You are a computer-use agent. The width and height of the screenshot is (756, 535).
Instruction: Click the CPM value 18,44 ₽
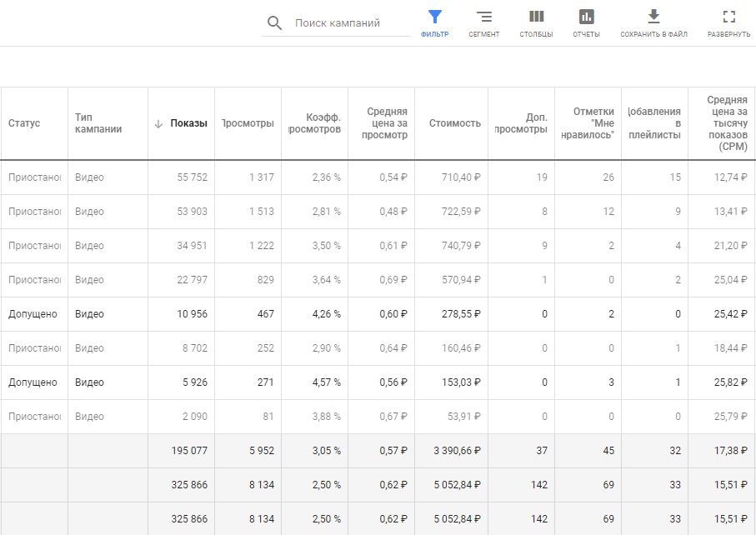pos(730,348)
